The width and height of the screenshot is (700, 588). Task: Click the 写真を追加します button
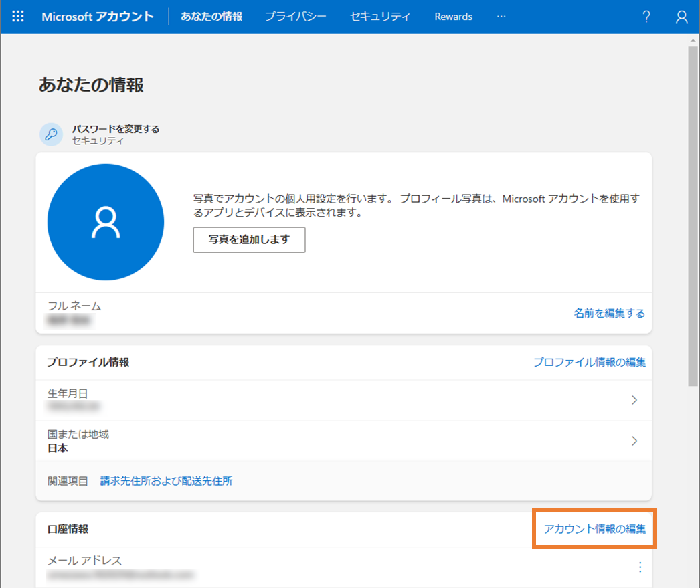tap(249, 240)
